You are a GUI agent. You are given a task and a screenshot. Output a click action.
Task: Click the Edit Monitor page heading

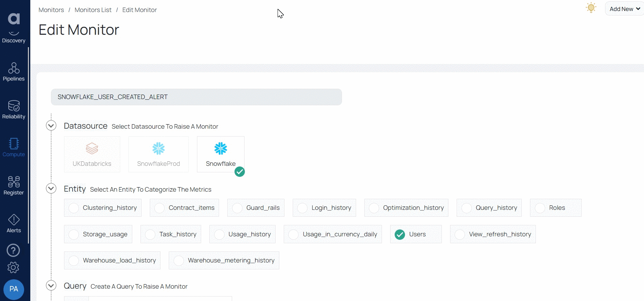coord(79,30)
